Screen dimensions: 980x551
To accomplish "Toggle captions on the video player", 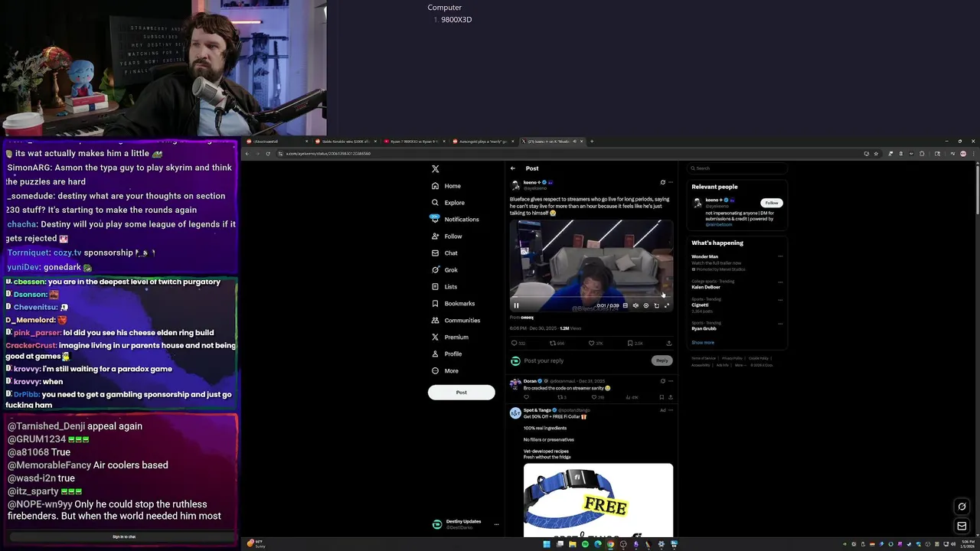I will [625, 306].
